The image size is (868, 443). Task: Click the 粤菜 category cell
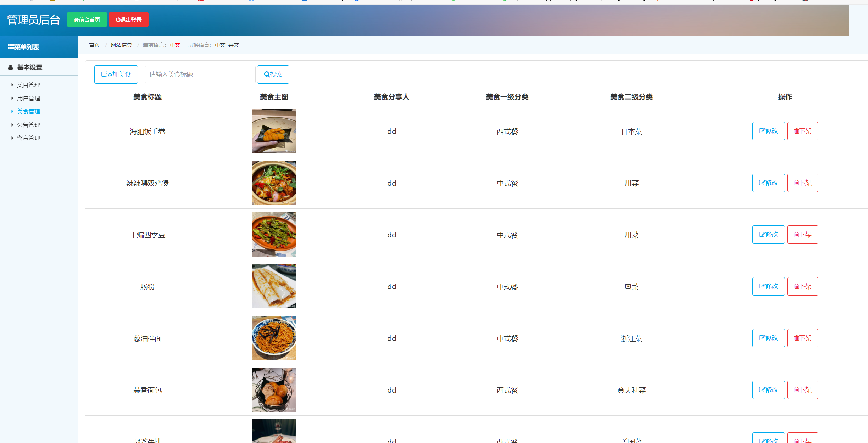(631, 287)
